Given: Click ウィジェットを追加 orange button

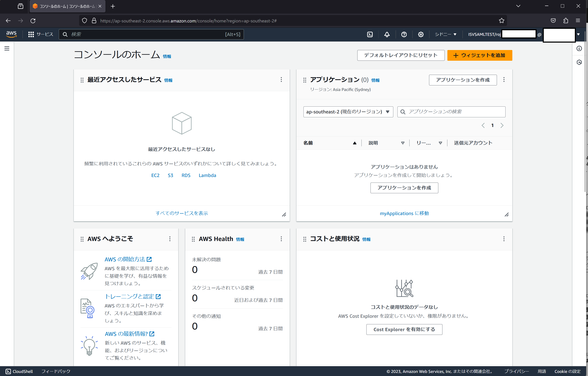Looking at the screenshot, I should point(479,55).
